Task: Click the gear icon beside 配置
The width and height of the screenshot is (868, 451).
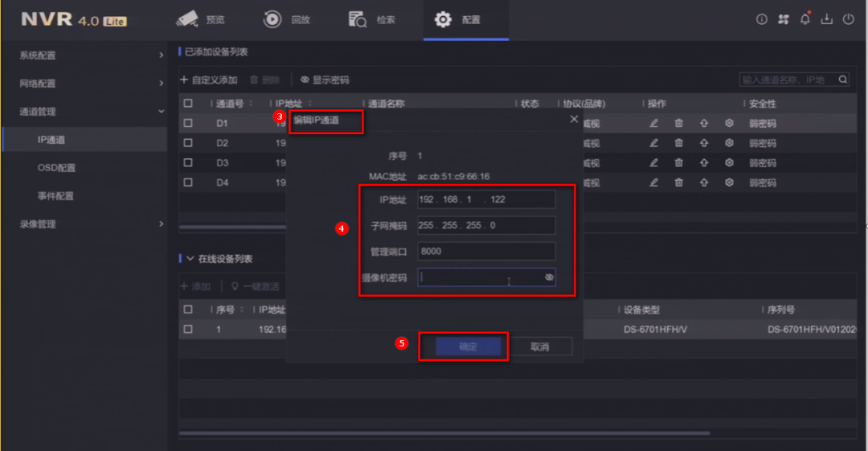Action: (443, 20)
